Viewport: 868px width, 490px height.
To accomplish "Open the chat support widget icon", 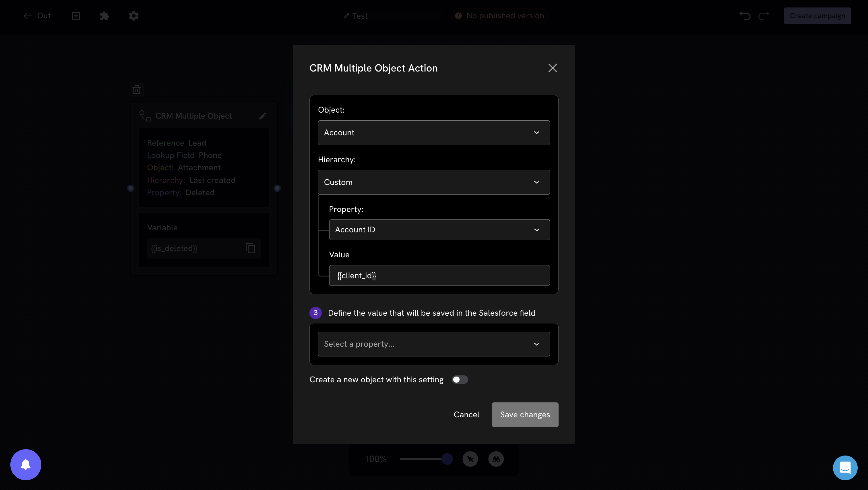I will tap(845, 468).
